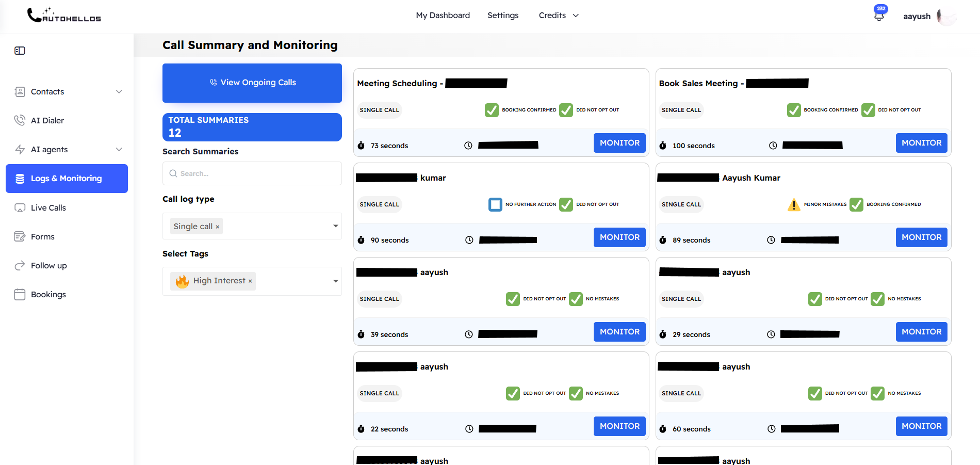This screenshot has height=465, width=980.
Task: Click Single Call tag in Meeting Scheduling card
Action: coord(380,110)
